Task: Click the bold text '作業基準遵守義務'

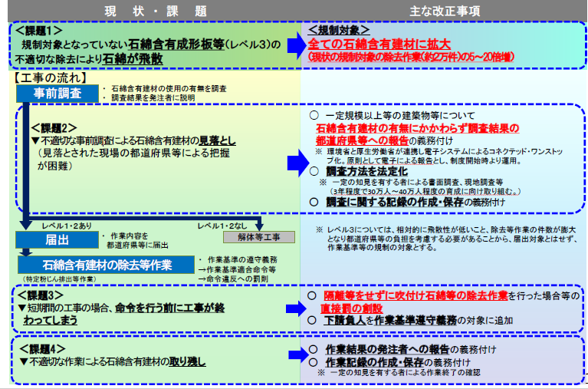Action: [x=416, y=320]
